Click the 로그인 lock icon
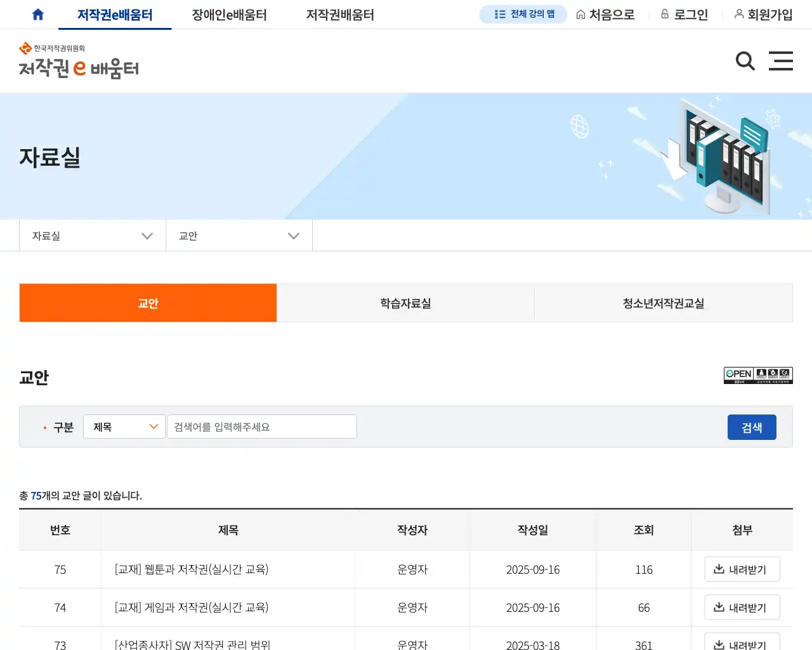 click(665, 13)
